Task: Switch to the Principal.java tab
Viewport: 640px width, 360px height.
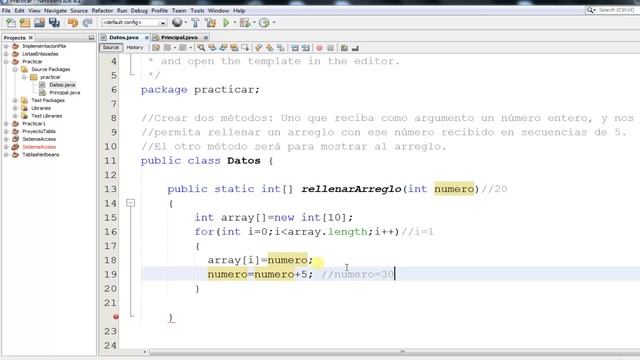Action: tap(179, 38)
